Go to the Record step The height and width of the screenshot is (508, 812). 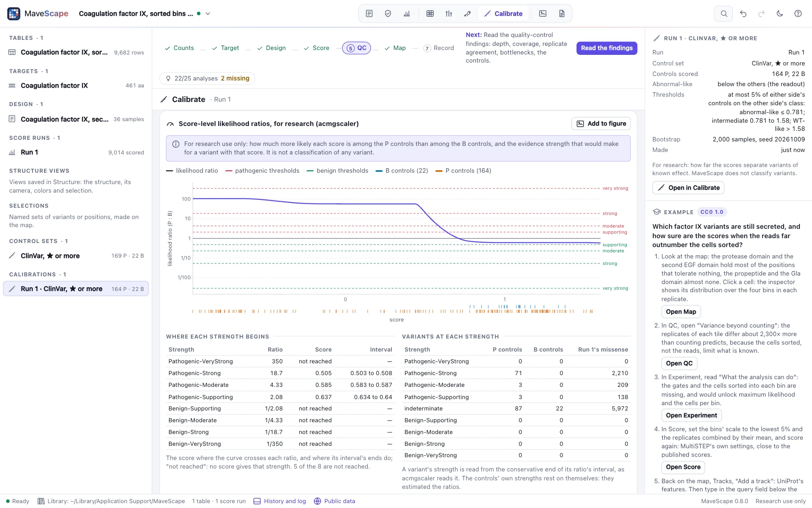point(438,48)
